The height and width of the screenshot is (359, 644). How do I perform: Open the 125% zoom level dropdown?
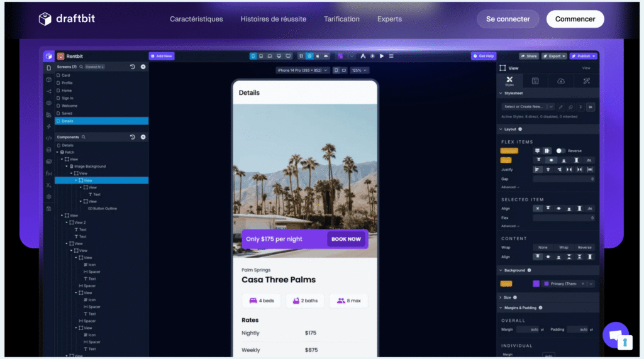(360, 70)
